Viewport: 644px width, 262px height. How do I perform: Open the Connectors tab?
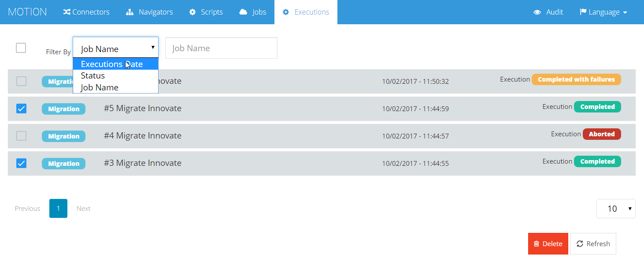pyautogui.click(x=86, y=12)
